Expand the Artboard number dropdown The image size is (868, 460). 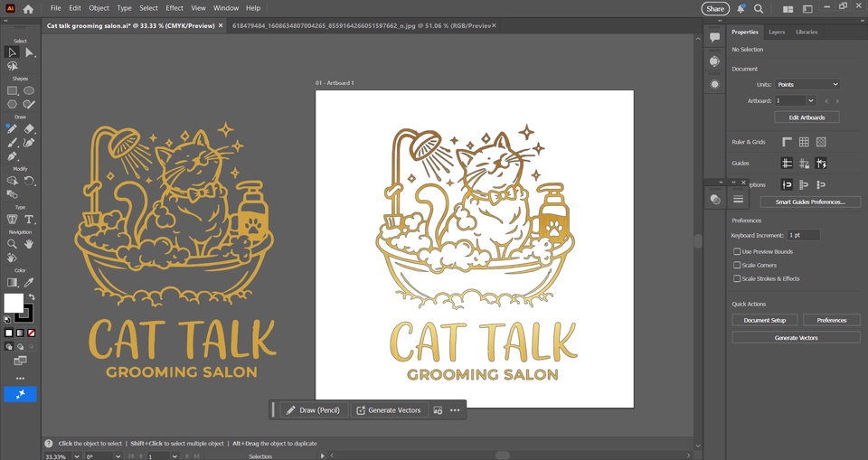(x=810, y=100)
